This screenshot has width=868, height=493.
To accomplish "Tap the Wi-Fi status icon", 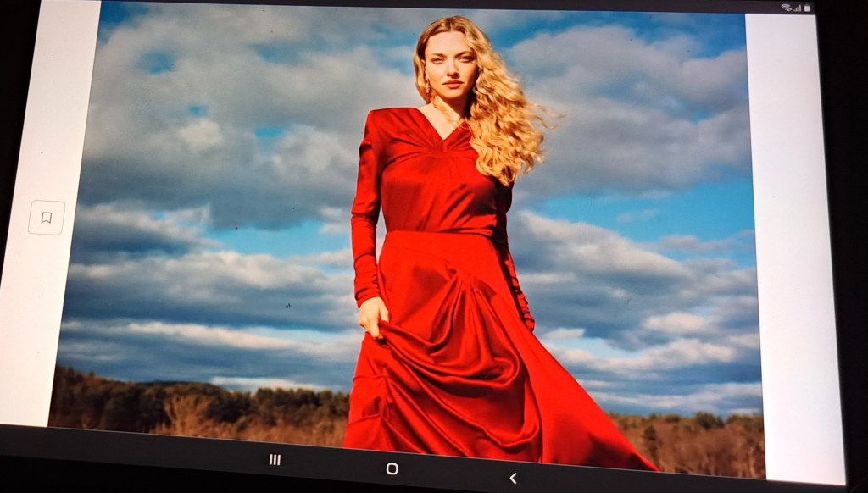I will [786, 8].
